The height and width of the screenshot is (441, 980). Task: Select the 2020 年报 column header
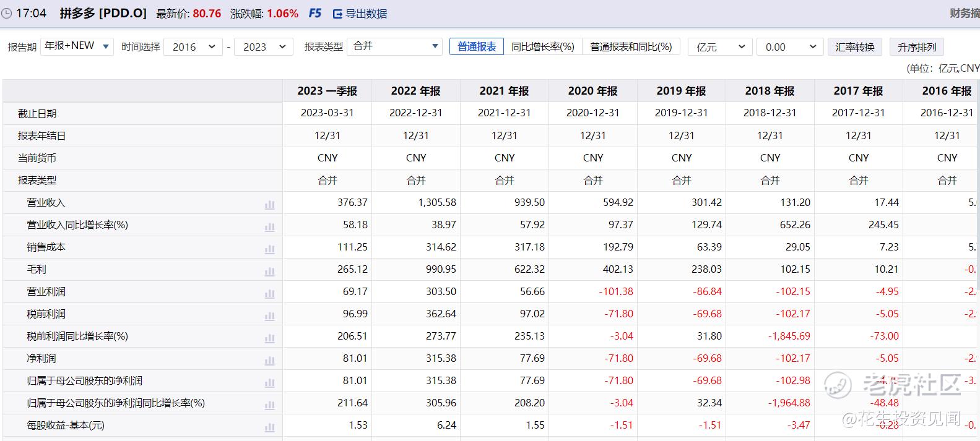click(x=593, y=91)
